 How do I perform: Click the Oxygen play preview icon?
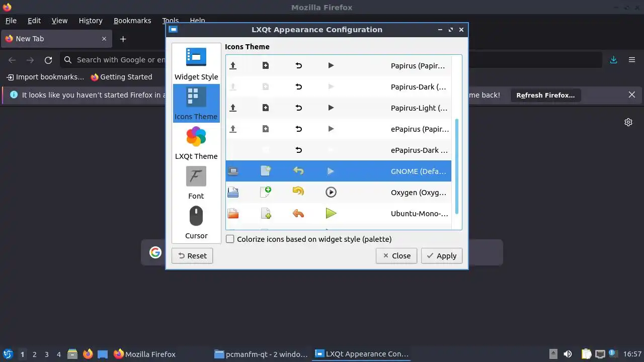point(331,192)
